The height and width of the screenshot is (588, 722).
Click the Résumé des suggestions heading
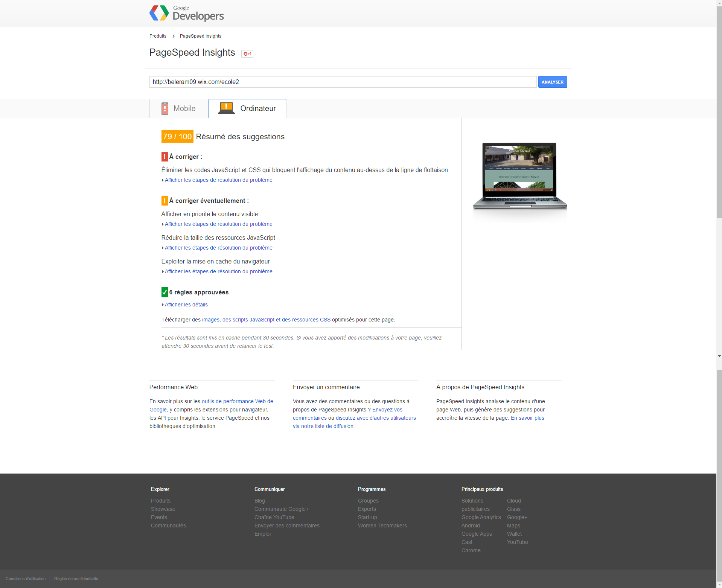pos(240,137)
